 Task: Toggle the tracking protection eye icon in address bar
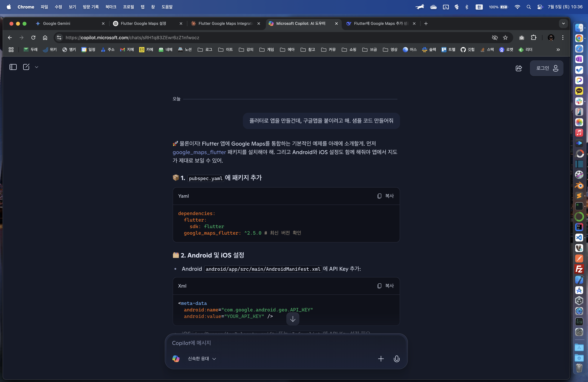pyautogui.click(x=495, y=38)
